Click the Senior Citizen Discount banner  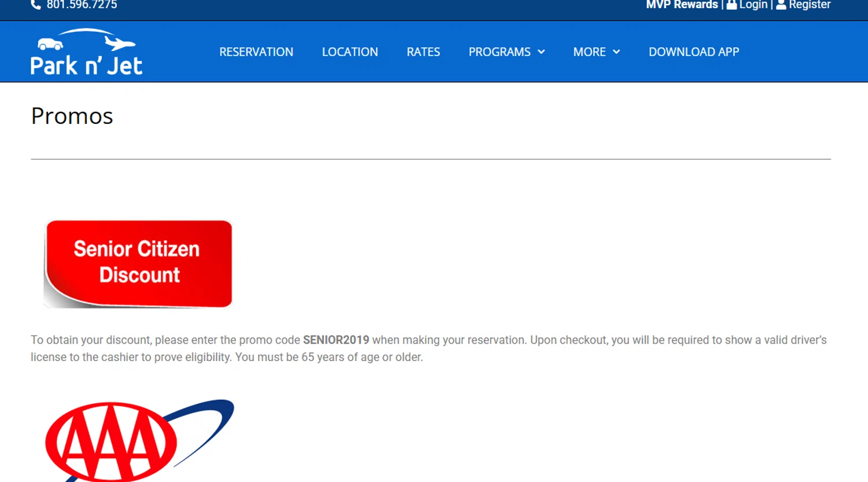138,264
